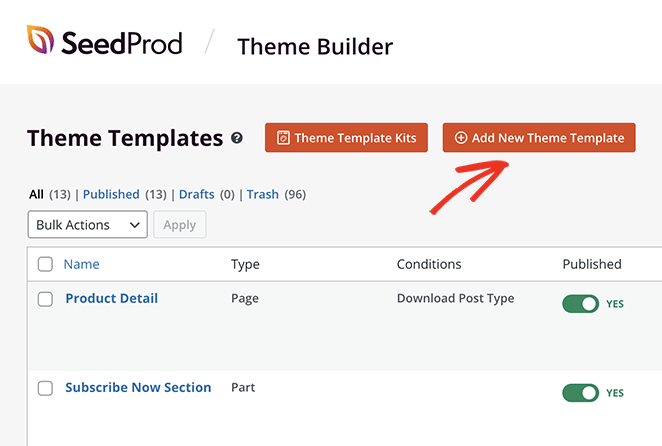
Task: Click the kit icon in Theme Template Kits button
Action: 283,138
